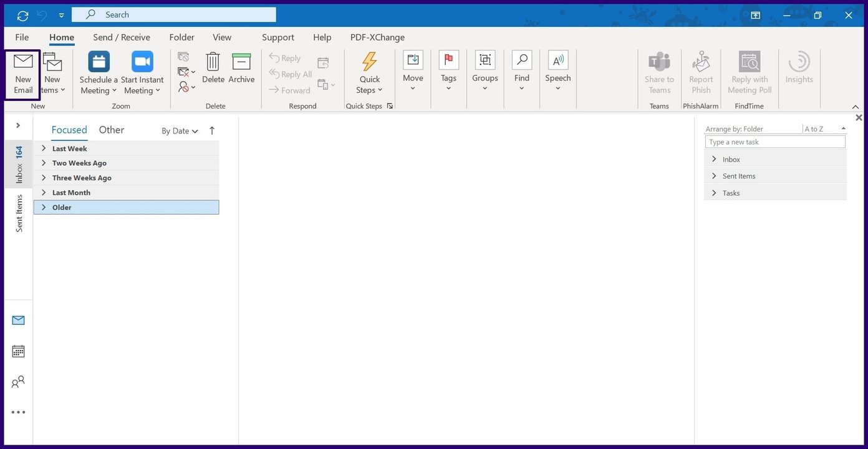The width and height of the screenshot is (868, 449).
Task: Open the By Date sorting dropdown
Action: [179, 131]
